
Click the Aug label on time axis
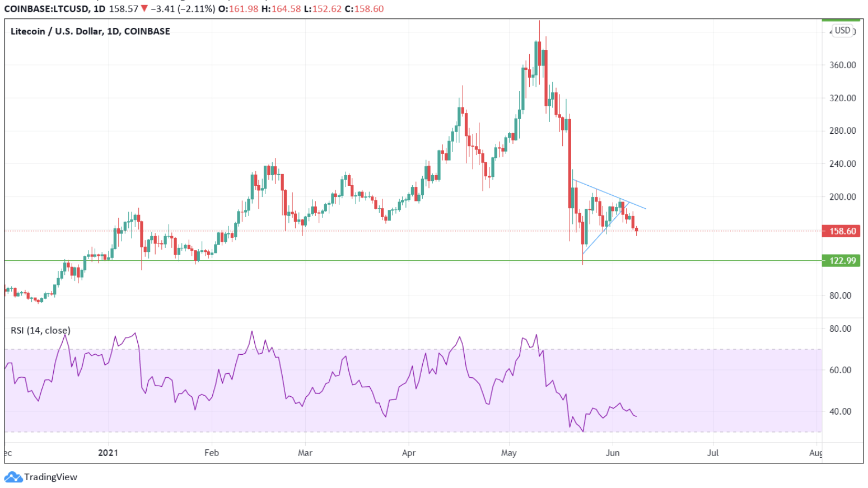click(x=816, y=453)
